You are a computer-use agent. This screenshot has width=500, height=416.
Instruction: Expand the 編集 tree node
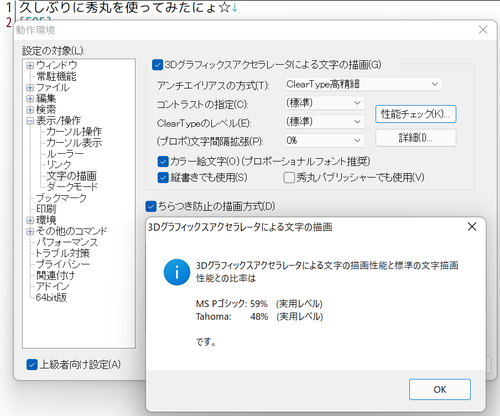30,99
